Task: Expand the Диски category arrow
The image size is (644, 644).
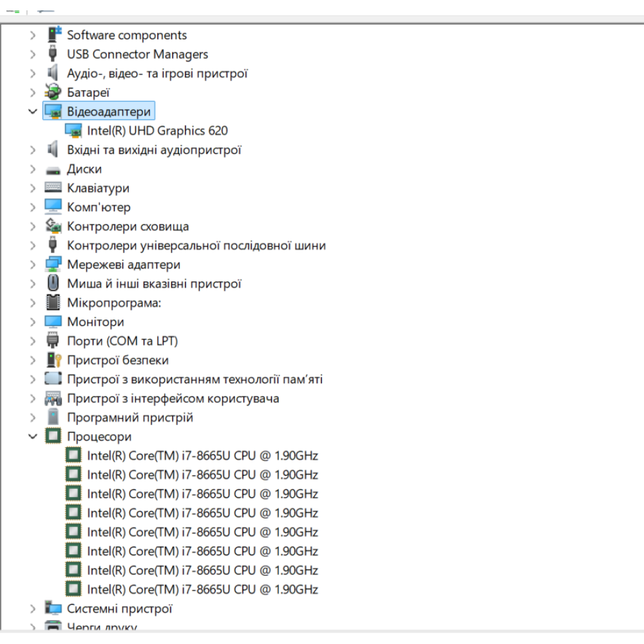Action: coord(33,169)
